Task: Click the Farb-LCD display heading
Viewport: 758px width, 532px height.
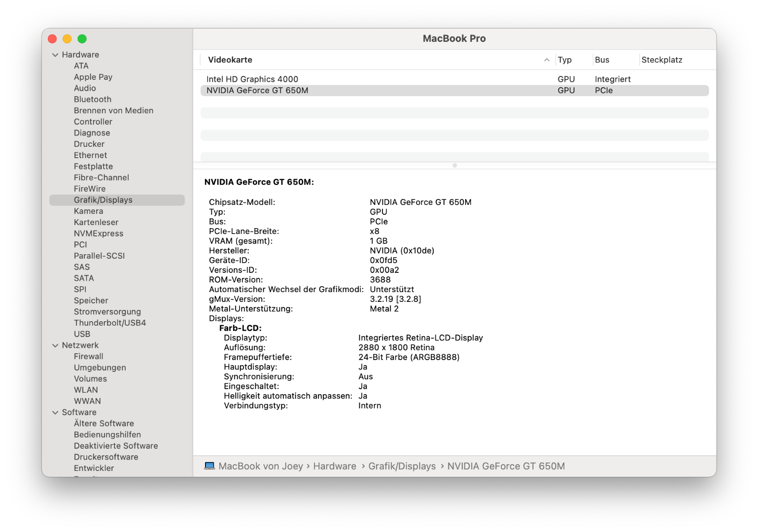Action: pos(241,328)
